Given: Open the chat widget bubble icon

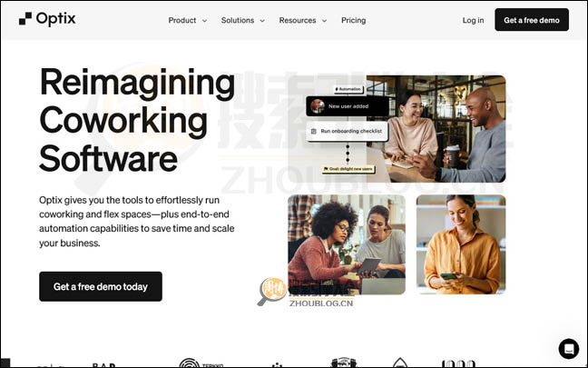Looking at the screenshot, I should (x=569, y=349).
